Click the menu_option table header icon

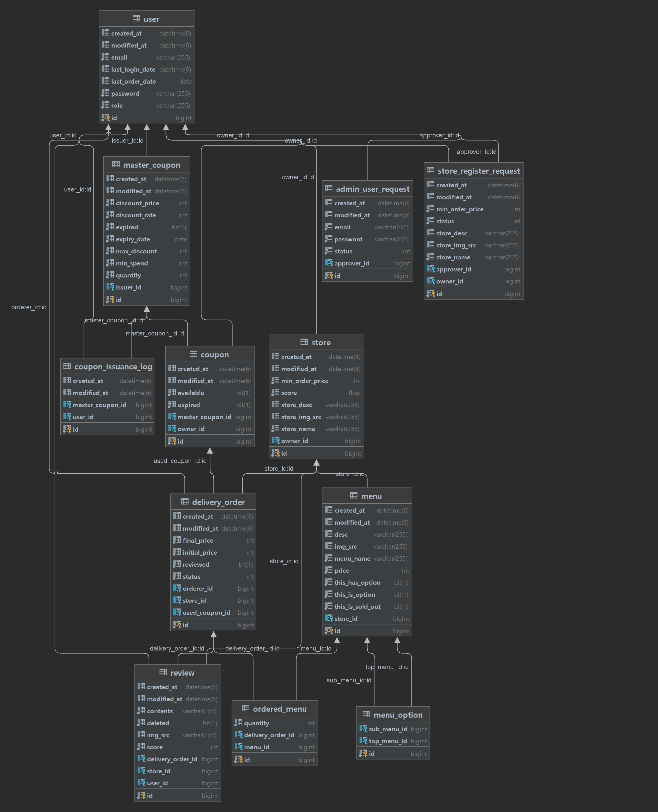(x=366, y=715)
